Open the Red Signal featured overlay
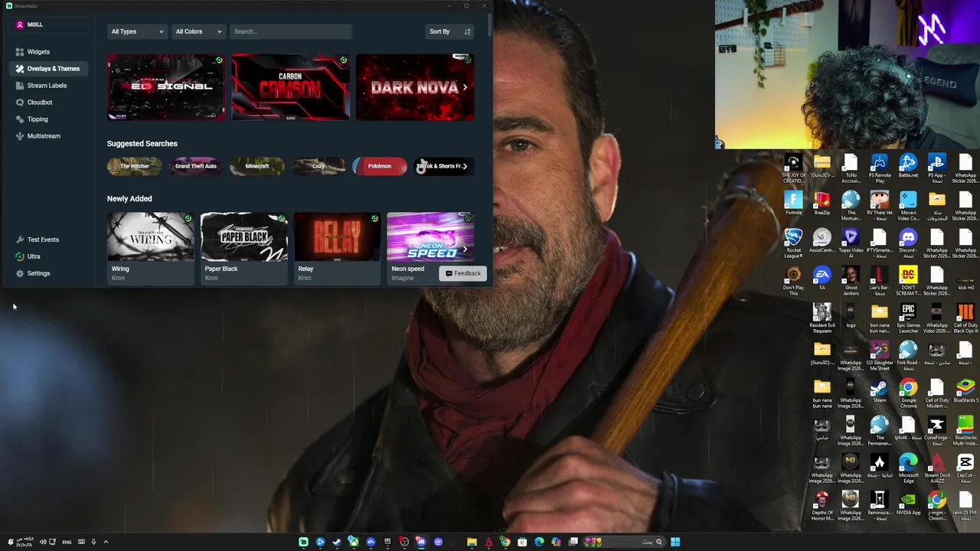 pyautogui.click(x=166, y=87)
